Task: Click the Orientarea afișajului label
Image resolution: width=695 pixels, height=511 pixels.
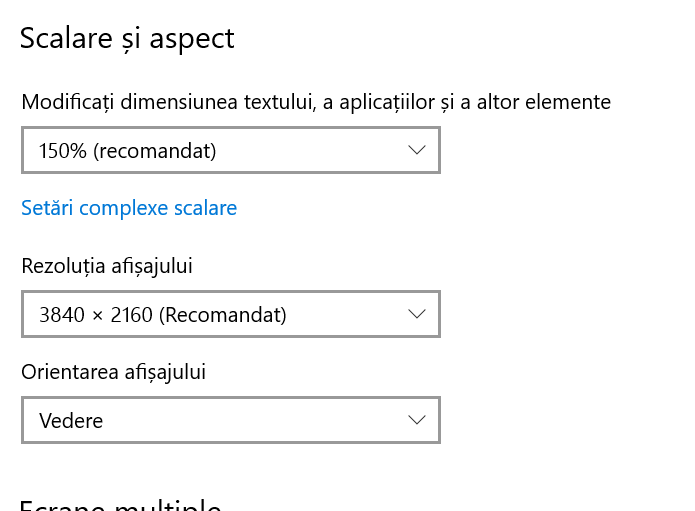Action: [x=113, y=372]
